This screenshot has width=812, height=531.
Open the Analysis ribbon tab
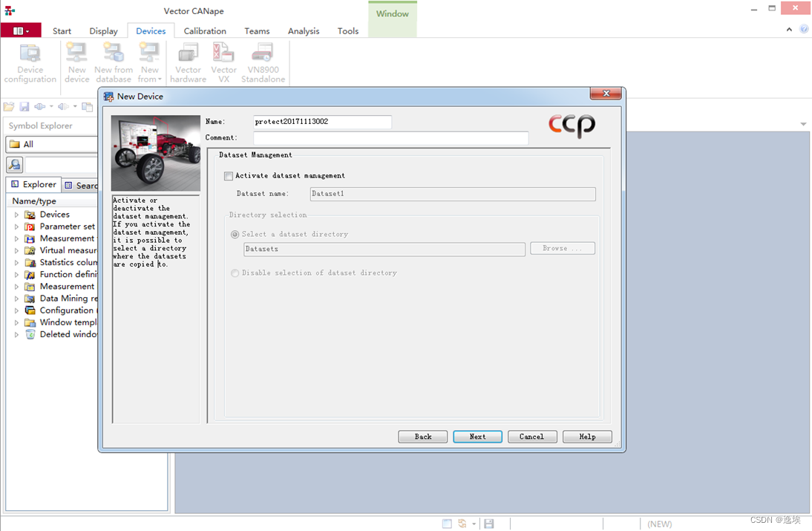tap(304, 31)
